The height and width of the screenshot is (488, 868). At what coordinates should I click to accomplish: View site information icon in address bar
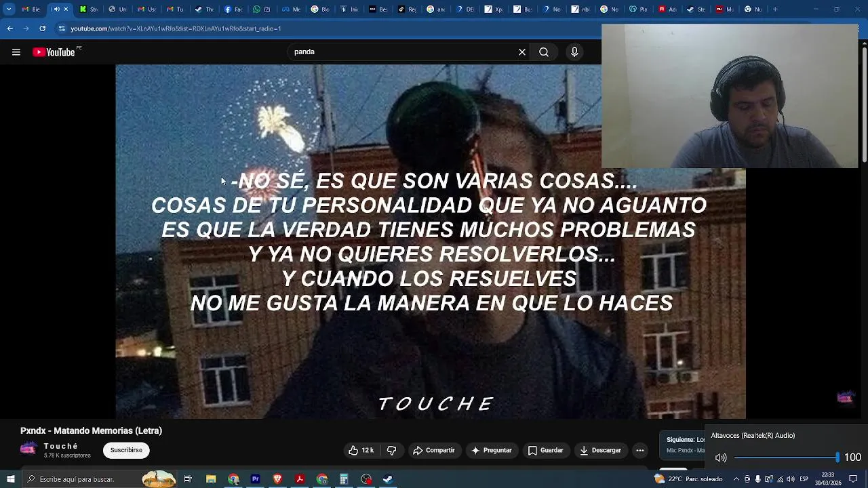[x=62, y=28]
